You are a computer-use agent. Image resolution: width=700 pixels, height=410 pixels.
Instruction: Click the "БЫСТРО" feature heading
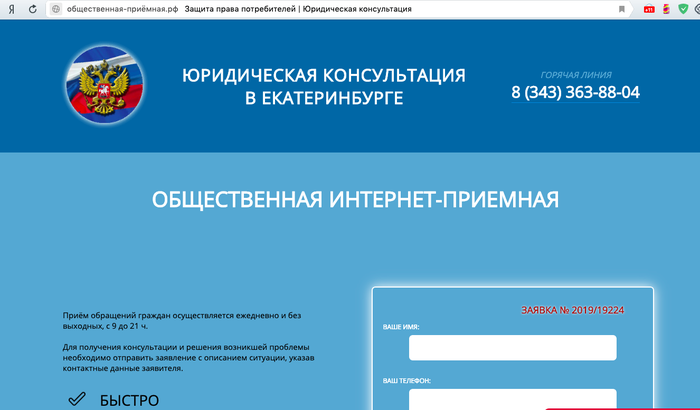coord(129,400)
